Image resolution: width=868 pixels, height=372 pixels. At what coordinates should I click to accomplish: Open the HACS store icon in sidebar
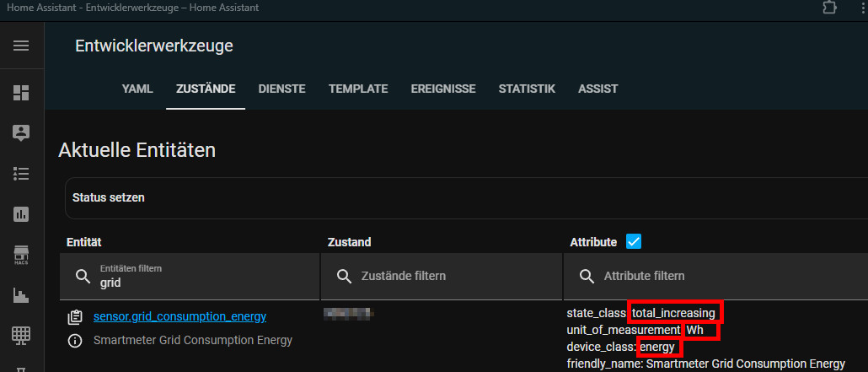(x=21, y=255)
